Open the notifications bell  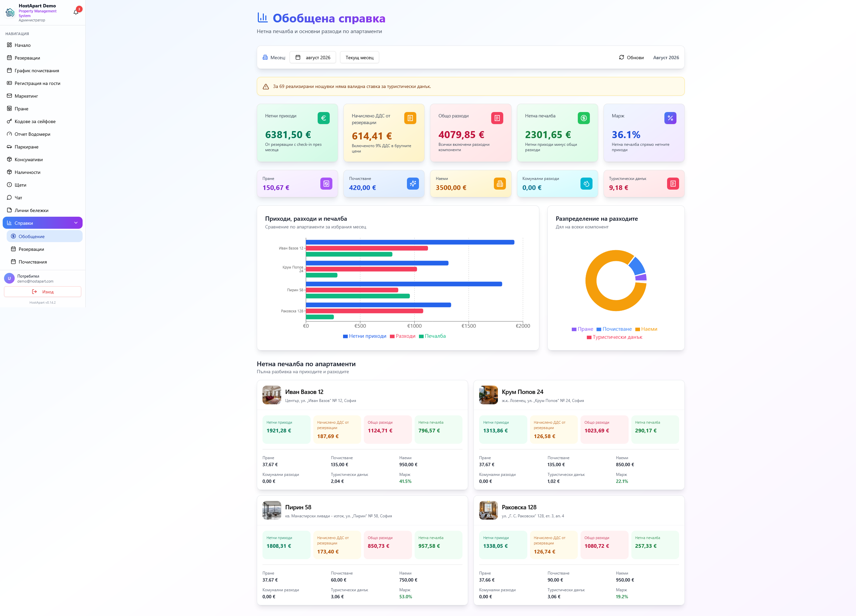pyautogui.click(x=76, y=12)
